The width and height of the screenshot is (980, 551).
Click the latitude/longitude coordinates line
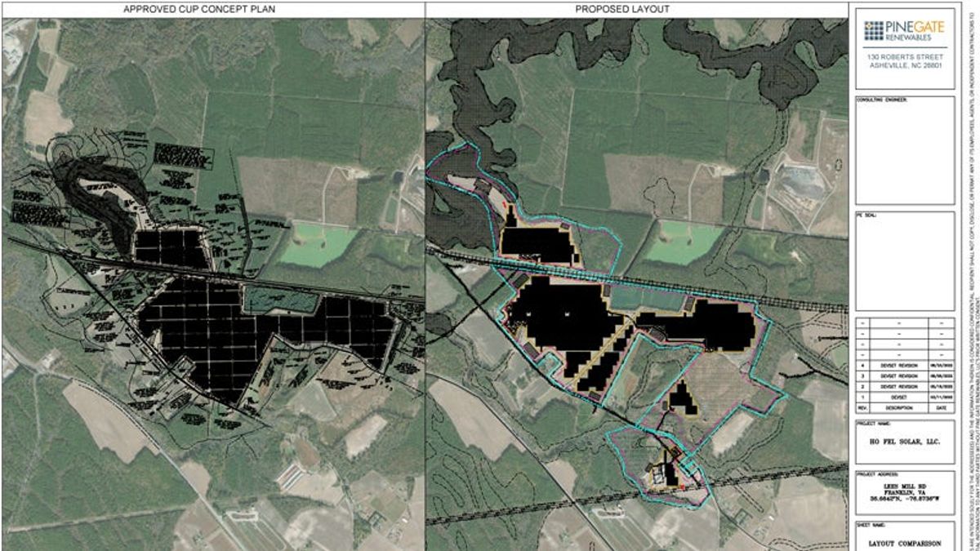[x=905, y=497]
